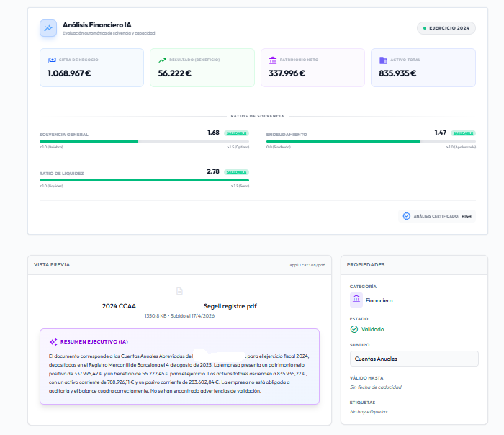The height and width of the screenshot is (435, 504).
Task: Click the Financiero category bank icon
Action: click(x=356, y=300)
